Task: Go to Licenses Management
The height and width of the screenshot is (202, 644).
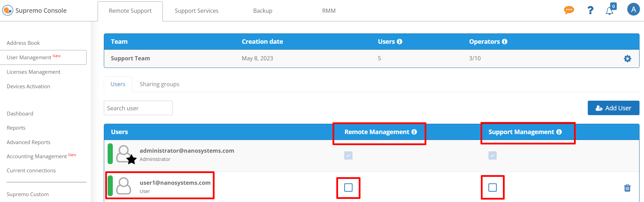Action: (33, 72)
